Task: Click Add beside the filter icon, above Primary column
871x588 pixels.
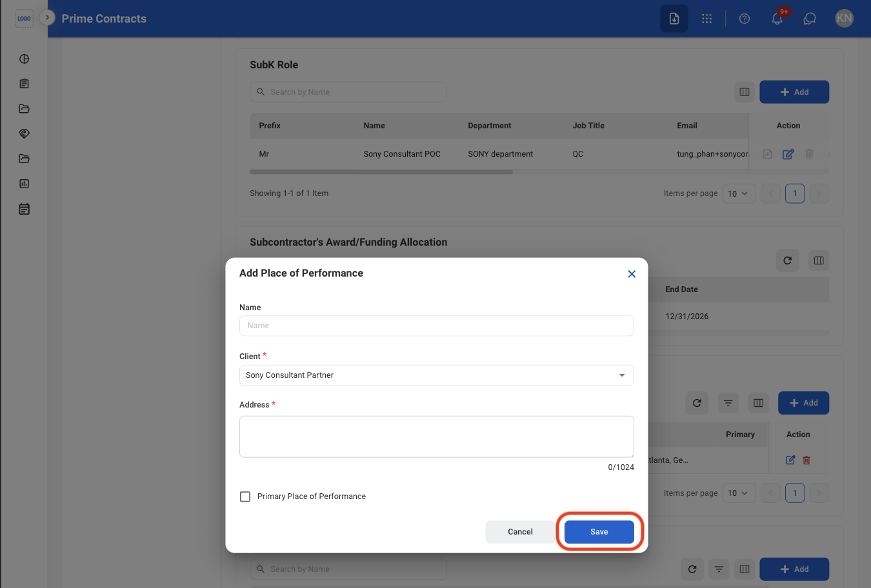Action: click(803, 403)
